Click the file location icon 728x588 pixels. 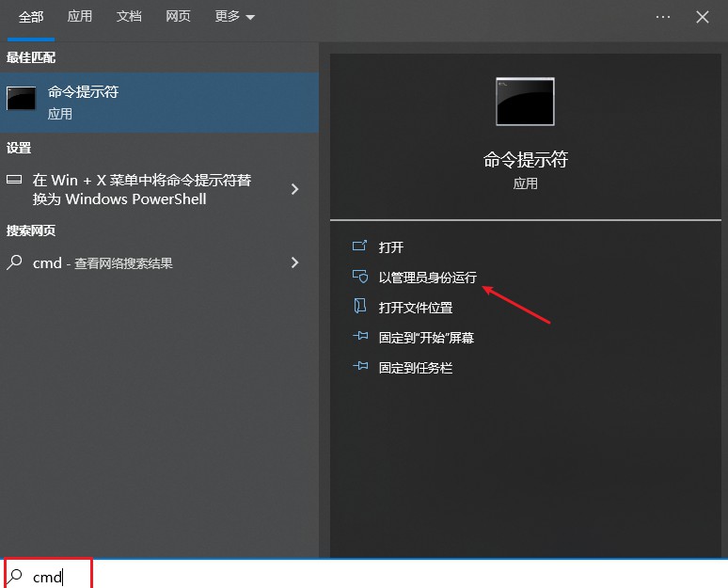pos(360,306)
